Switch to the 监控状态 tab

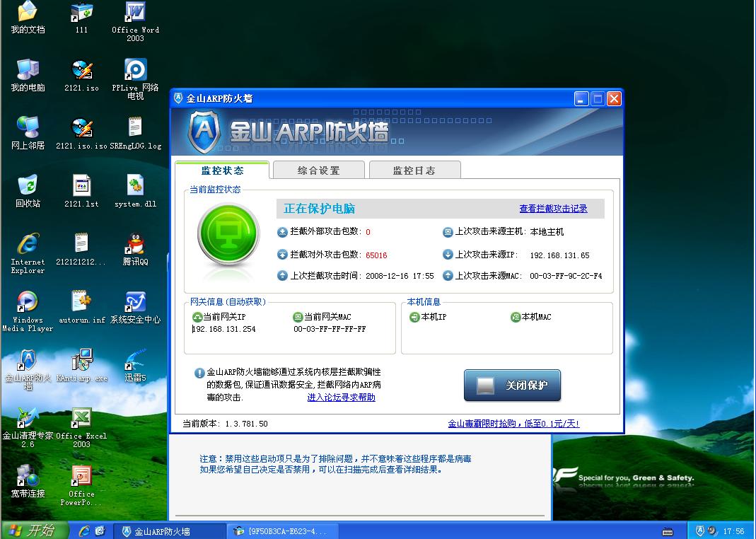coord(222,170)
